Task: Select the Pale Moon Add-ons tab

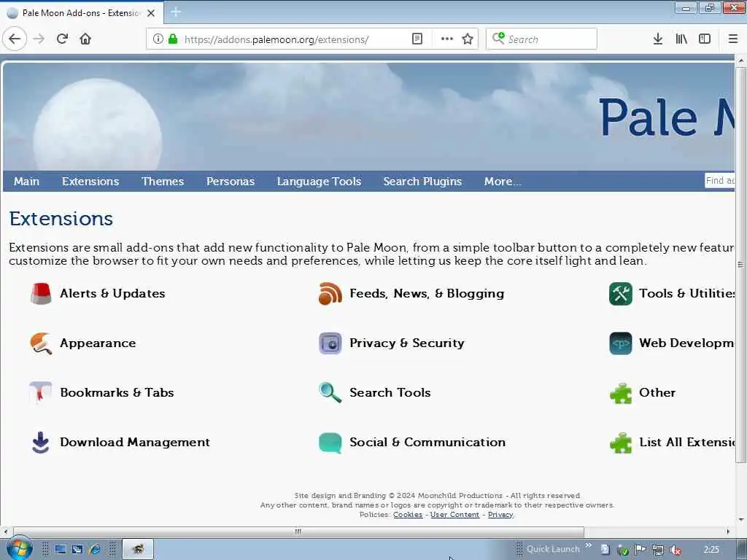Action: pyautogui.click(x=81, y=13)
